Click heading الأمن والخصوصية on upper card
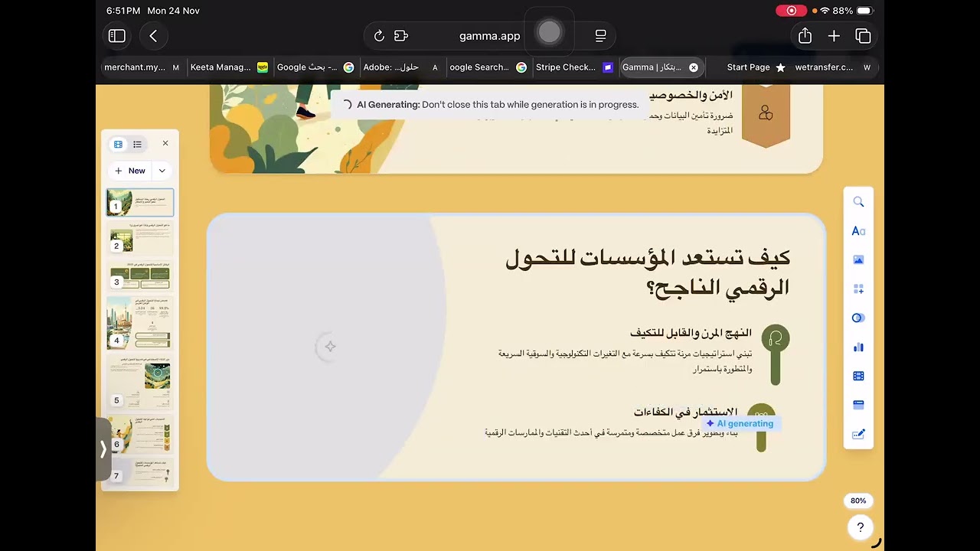This screenshot has width=980, height=551. pos(691,95)
